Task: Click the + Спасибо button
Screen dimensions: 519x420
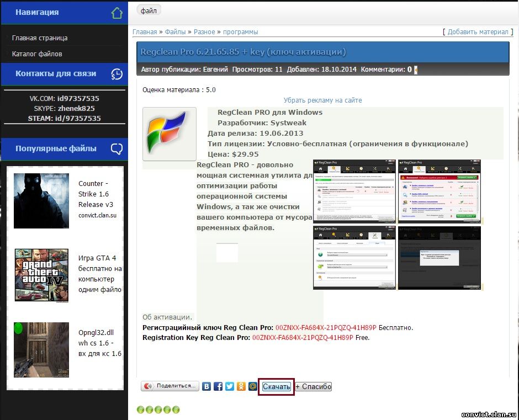Action: pos(313,386)
